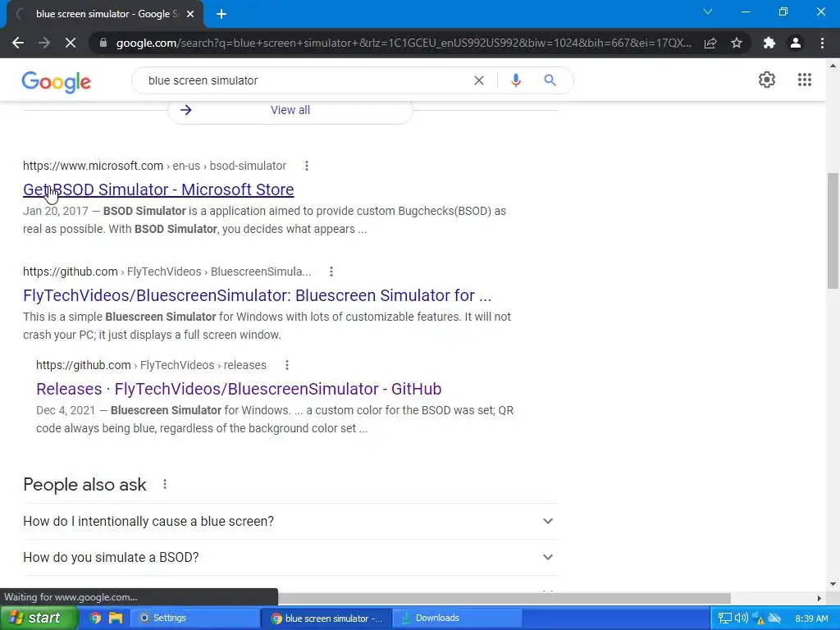This screenshot has width=840, height=630.
Task: Share this page via the share icon
Action: 710,43
